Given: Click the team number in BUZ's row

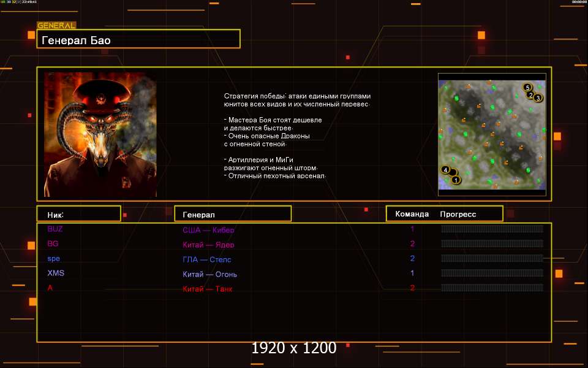Looking at the screenshot, I should point(412,229).
